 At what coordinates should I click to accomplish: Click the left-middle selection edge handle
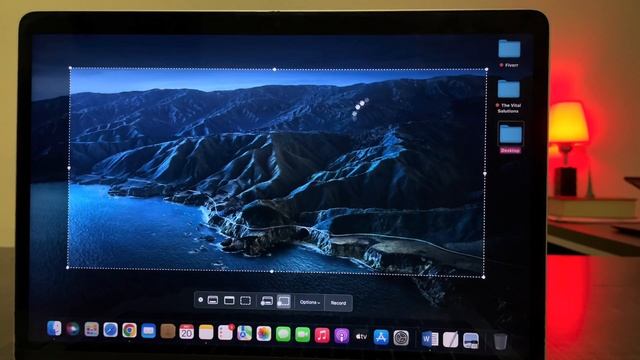tap(69, 168)
